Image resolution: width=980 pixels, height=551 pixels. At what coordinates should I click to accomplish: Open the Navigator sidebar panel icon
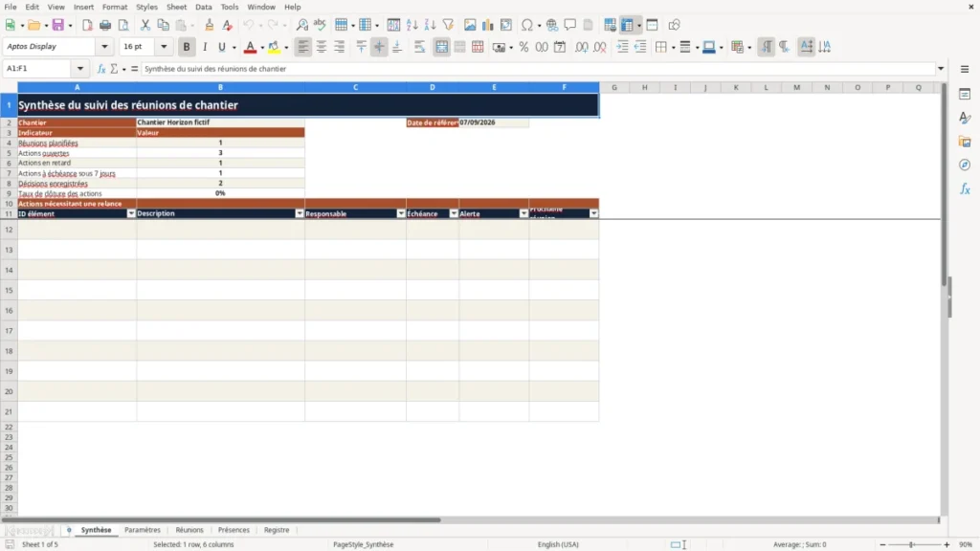click(965, 165)
